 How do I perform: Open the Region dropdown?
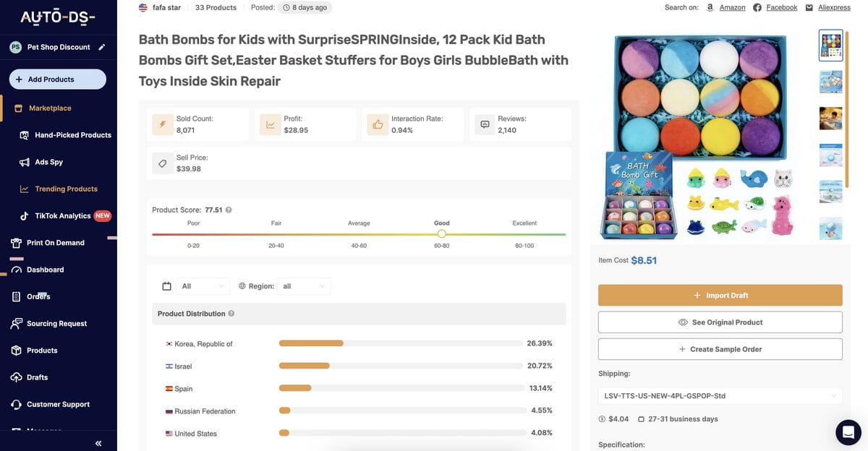303,286
